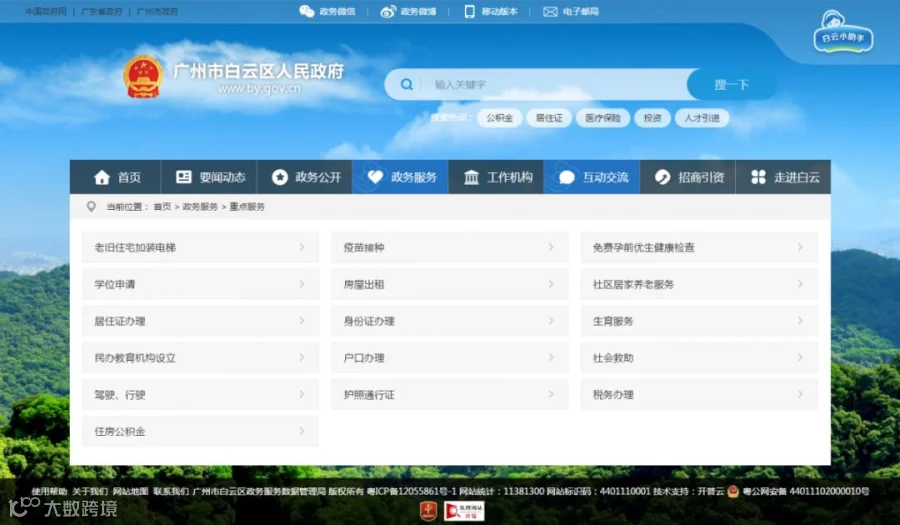Click the police badge icon in footer
Screen dimensions: 900x525
tap(732, 491)
